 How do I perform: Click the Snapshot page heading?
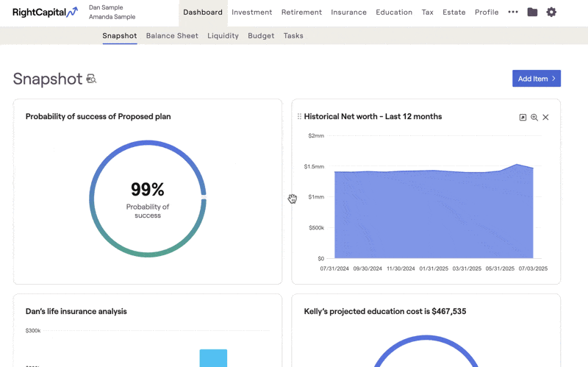(x=48, y=79)
